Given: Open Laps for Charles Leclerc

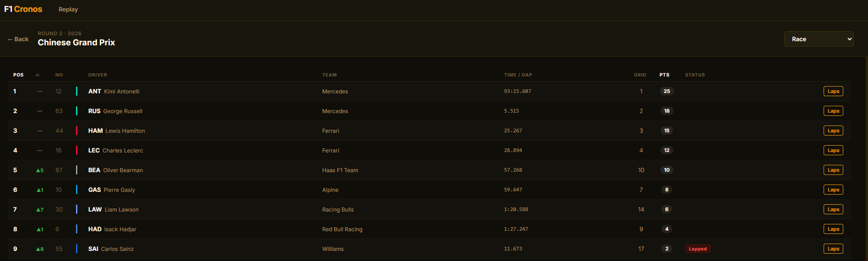Looking at the screenshot, I should [833, 150].
